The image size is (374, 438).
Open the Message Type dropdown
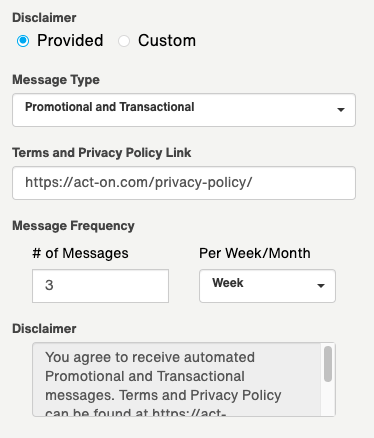click(184, 110)
